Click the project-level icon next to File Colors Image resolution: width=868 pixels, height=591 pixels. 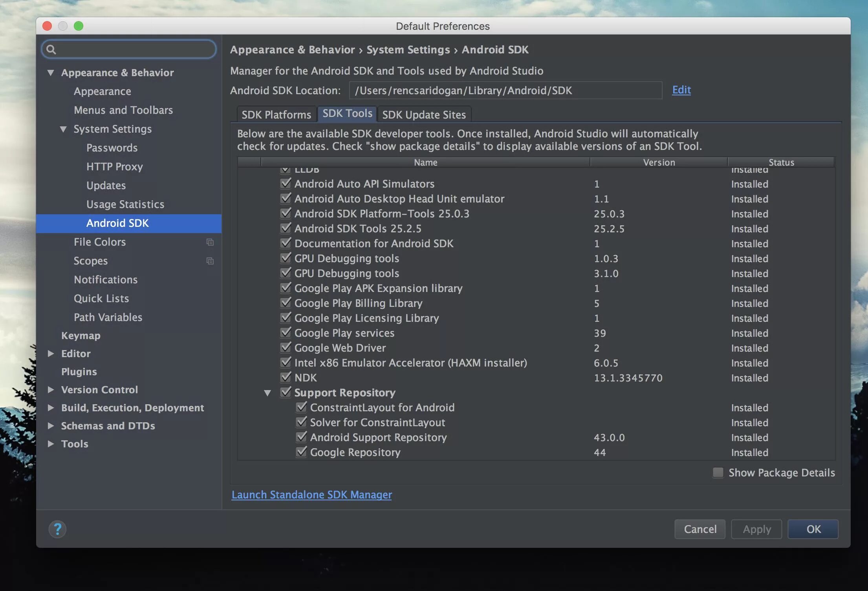click(x=210, y=242)
